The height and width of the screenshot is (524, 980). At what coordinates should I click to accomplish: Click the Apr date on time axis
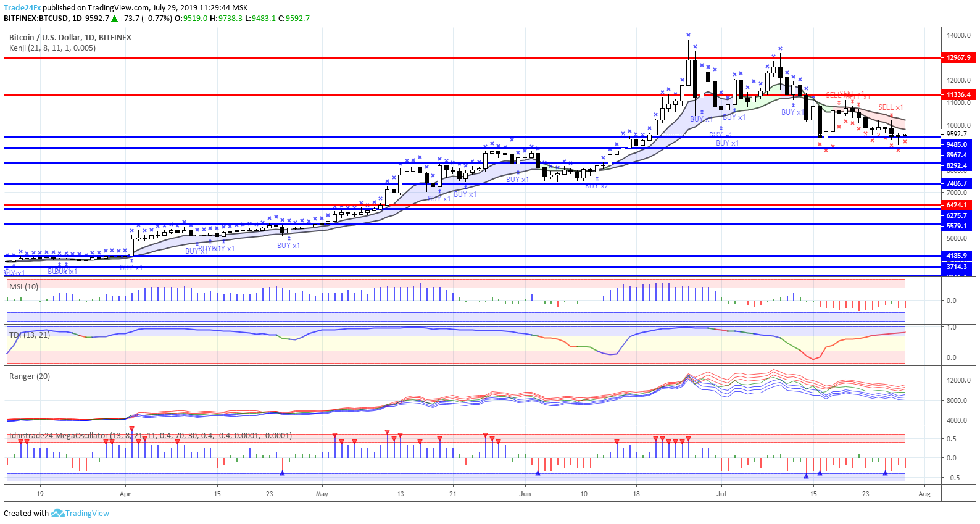[125, 494]
